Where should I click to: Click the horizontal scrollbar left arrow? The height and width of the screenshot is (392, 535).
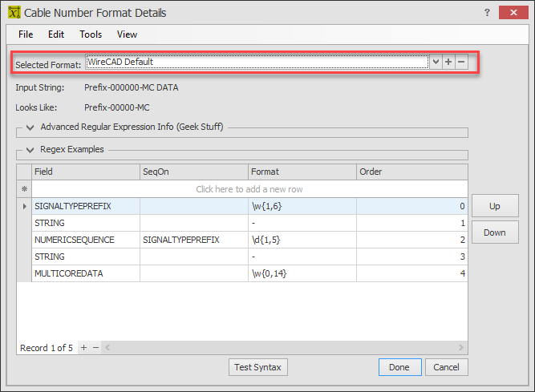point(107,348)
